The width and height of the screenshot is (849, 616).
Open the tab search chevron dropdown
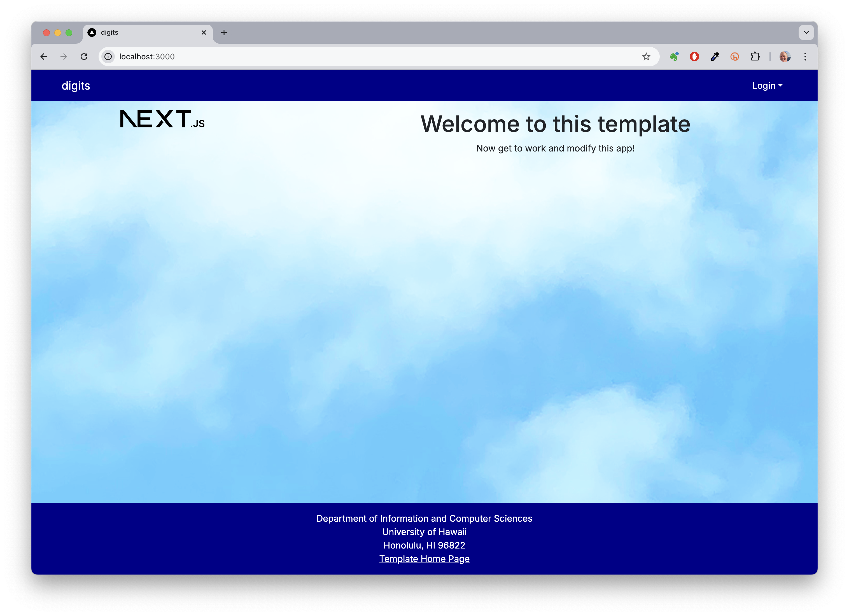[x=806, y=32]
